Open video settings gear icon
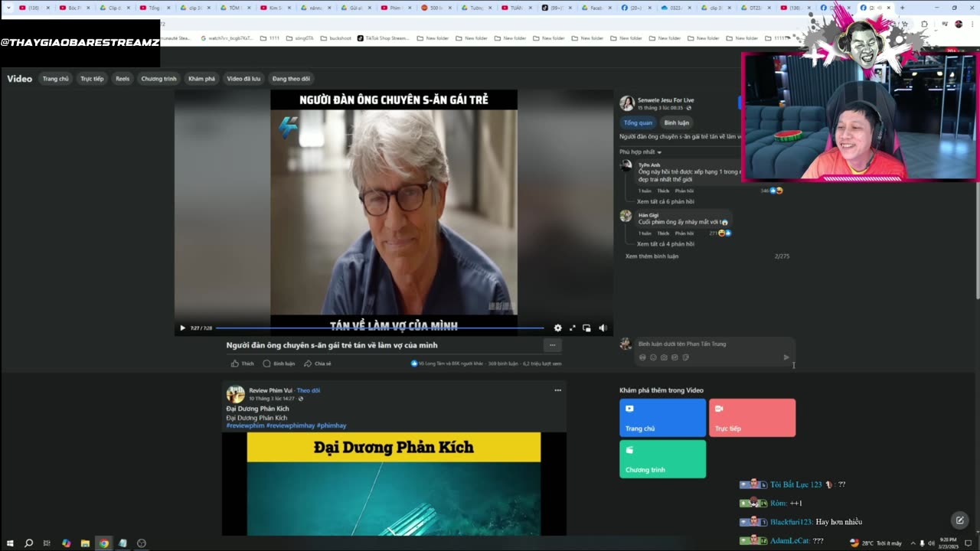 557,328
